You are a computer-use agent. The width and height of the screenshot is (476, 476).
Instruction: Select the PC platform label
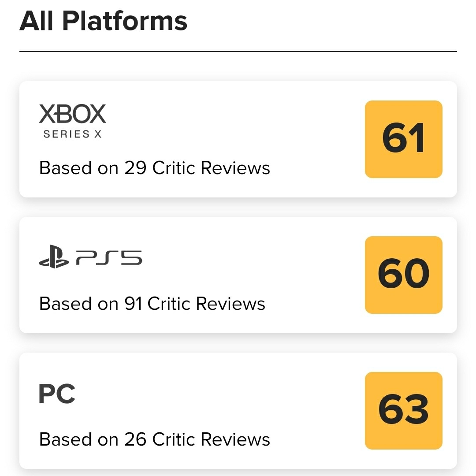[x=57, y=394]
